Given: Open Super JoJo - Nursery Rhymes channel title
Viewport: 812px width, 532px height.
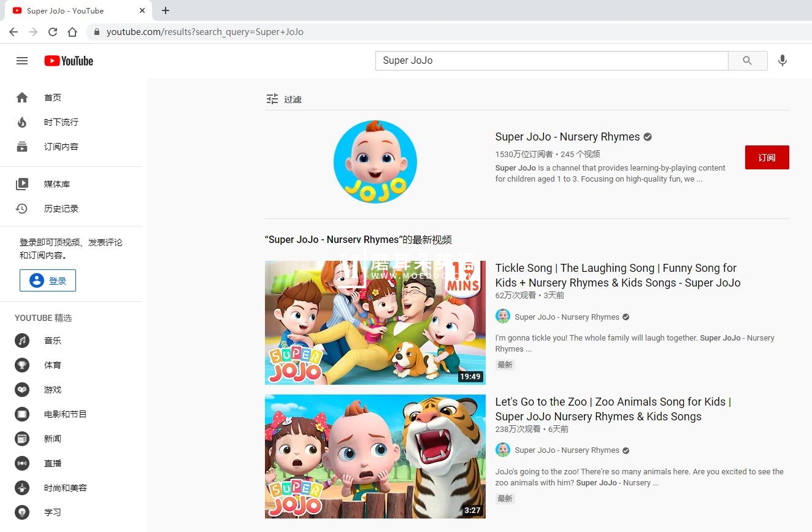Looking at the screenshot, I should coord(567,137).
